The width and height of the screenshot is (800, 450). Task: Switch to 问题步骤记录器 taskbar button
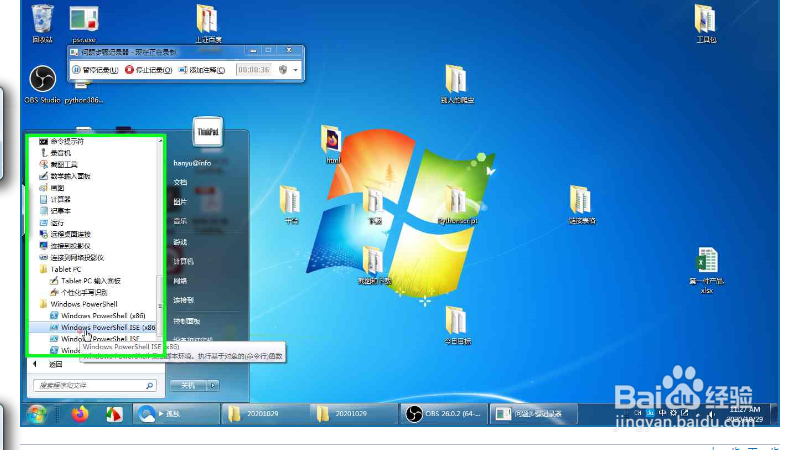534,414
